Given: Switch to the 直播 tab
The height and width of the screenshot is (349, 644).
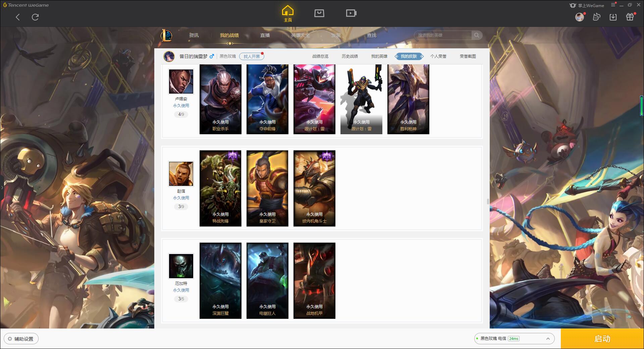Looking at the screenshot, I should pos(265,35).
